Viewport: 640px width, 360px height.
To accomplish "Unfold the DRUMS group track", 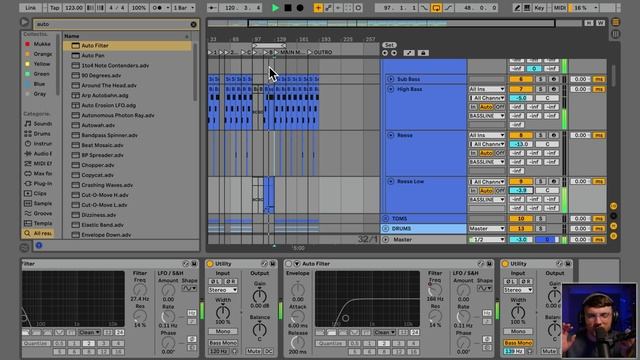I will coord(386,229).
